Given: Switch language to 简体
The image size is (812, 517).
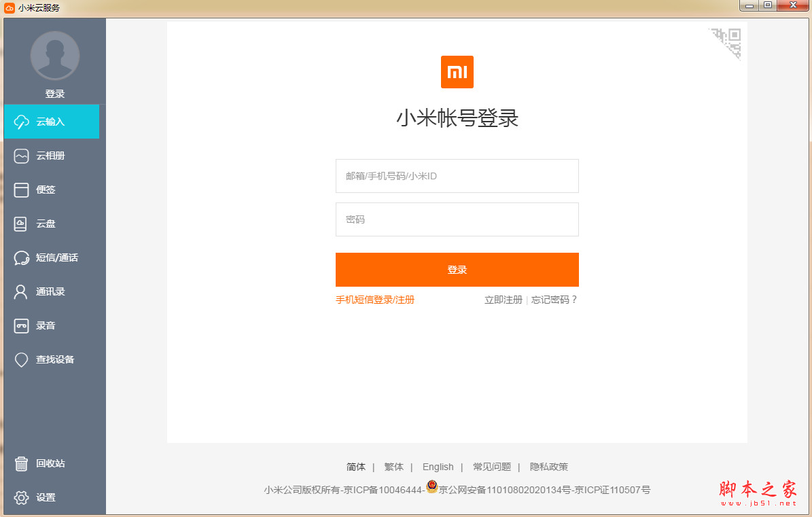Looking at the screenshot, I should pyautogui.click(x=356, y=467).
